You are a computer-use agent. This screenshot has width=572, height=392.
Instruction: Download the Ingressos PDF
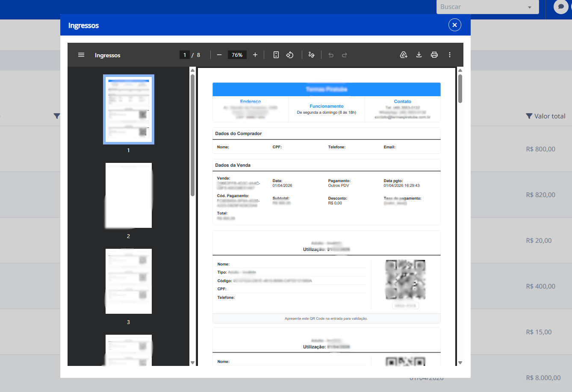[419, 55]
